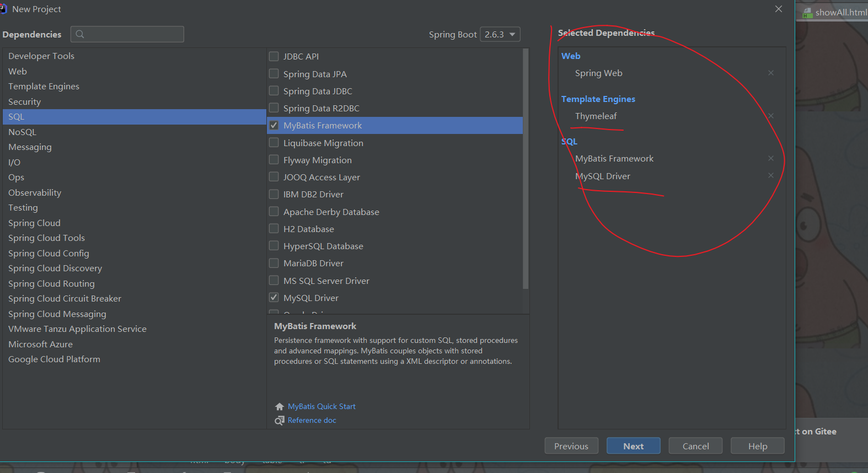The height and width of the screenshot is (473, 868).
Task: Enable Liquibase Migration checkbox
Action: [x=274, y=142]
